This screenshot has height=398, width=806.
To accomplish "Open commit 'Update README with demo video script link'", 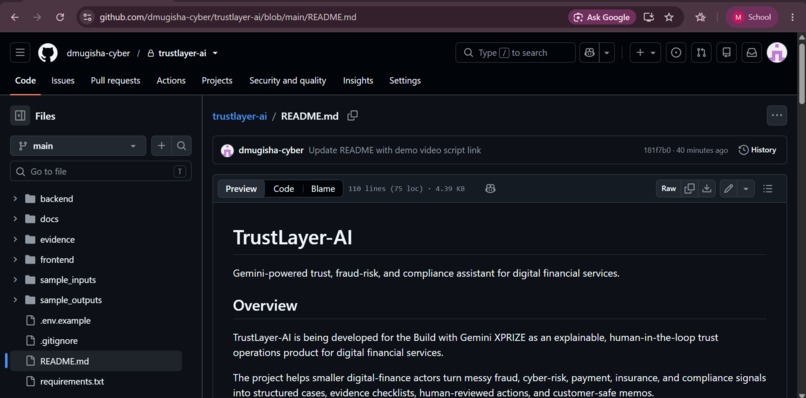I will 395,150.
